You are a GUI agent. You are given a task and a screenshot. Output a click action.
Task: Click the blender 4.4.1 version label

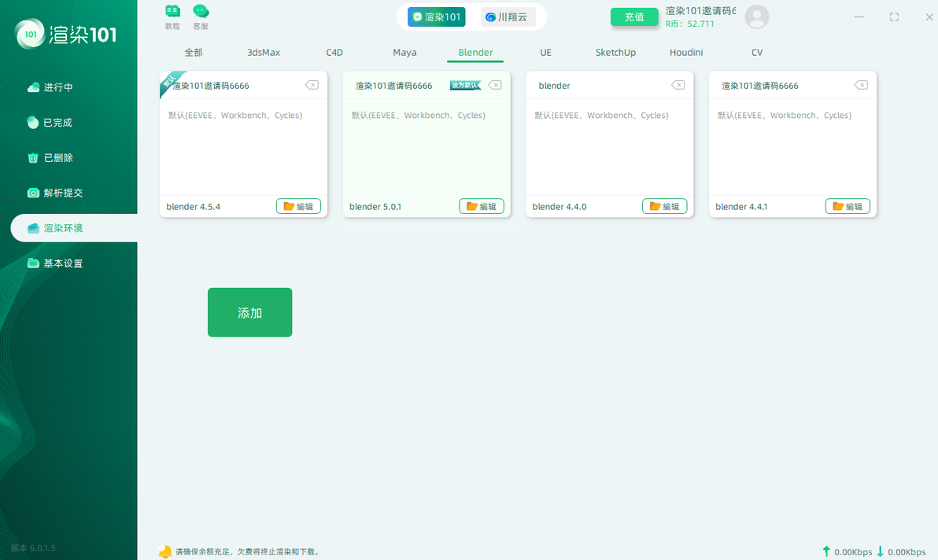pos(741,207)
